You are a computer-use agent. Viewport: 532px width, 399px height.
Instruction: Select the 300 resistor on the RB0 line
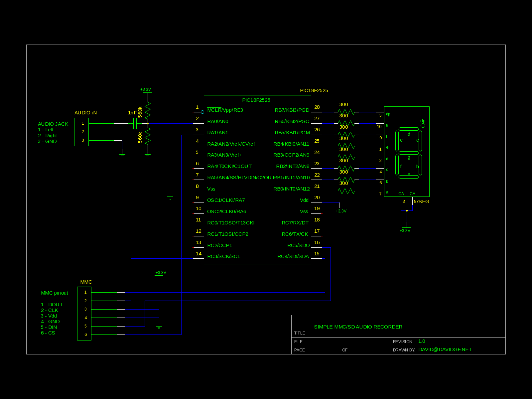point(346,191)
